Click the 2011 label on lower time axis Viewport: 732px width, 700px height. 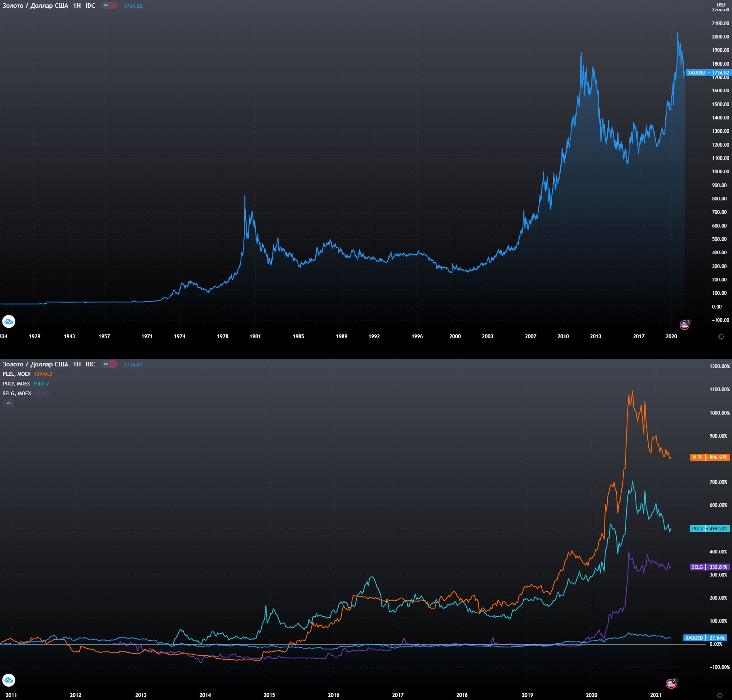[11, 695]
